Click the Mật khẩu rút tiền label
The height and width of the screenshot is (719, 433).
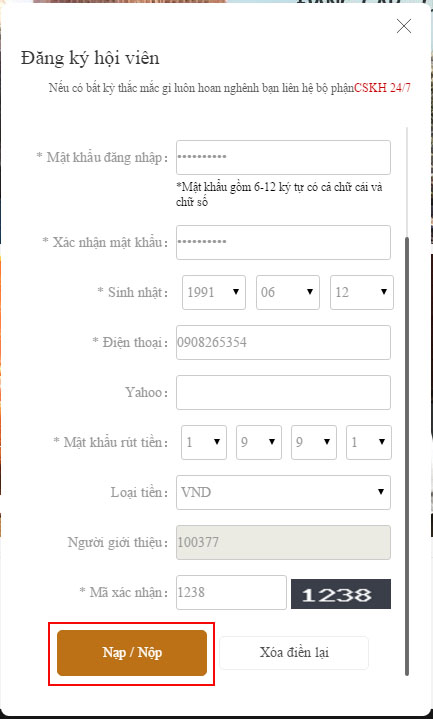pyautogui.click(x=111, y=442)
